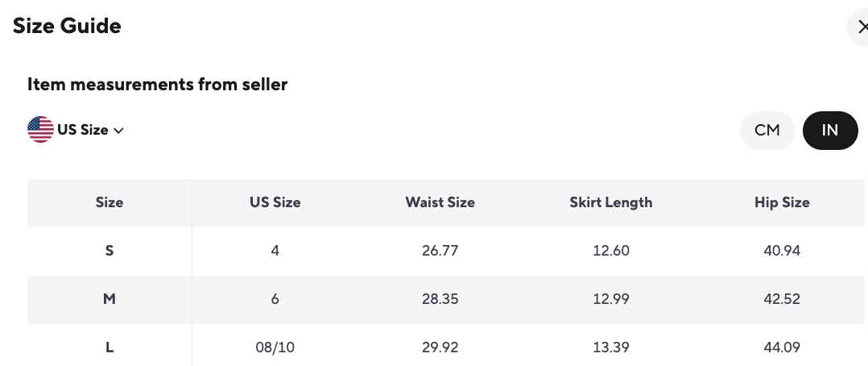Click the 08/10 US size cell
The height and width of the screenshot is (366, 868).
[275, 347]
